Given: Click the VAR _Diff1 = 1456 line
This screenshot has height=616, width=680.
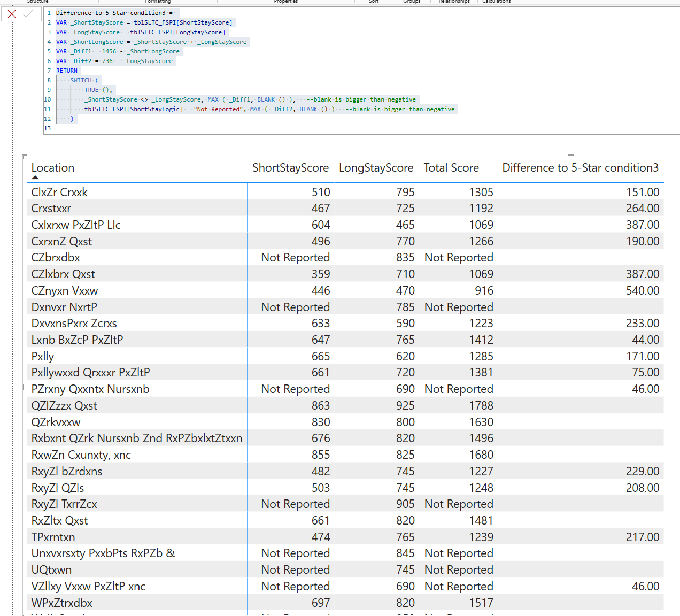Looking at the screenshot, I should [118, 51].
